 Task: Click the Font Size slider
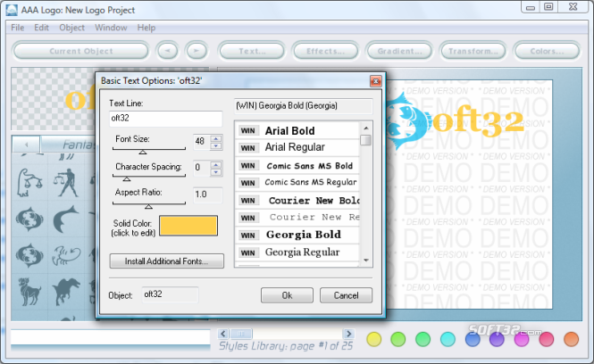[149, 151]
